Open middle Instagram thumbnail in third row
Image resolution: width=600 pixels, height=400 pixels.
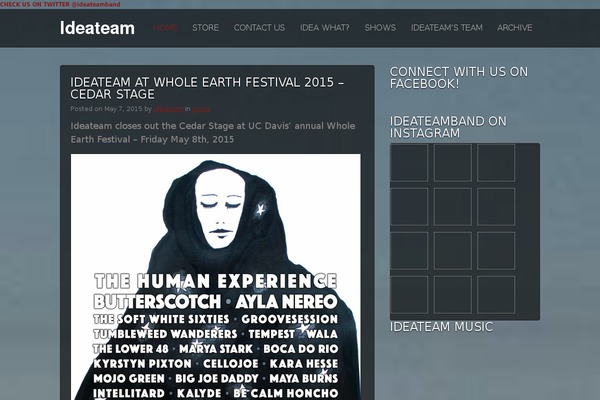[x=453, y=251]
